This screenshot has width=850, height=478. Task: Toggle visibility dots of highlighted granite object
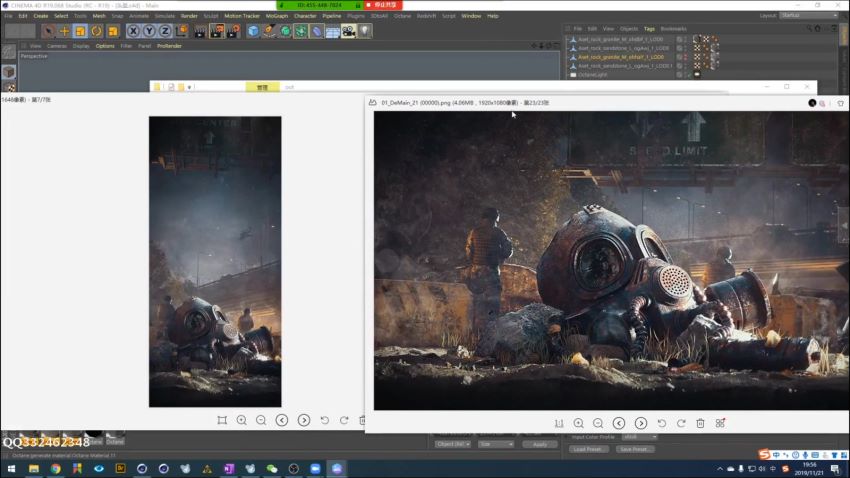pyautogui.click(x=685, y=57)
